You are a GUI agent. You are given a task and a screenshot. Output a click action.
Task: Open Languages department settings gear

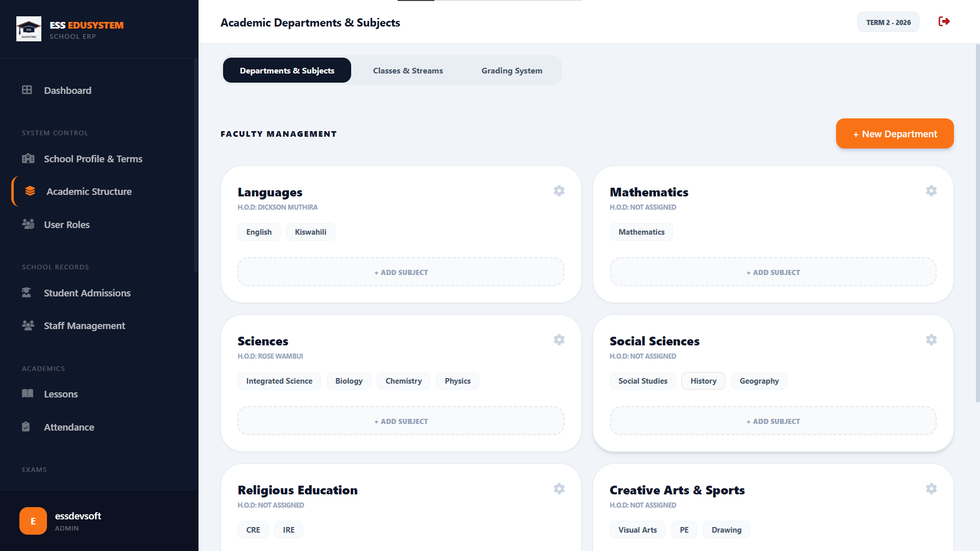click(x=559, y=191)
